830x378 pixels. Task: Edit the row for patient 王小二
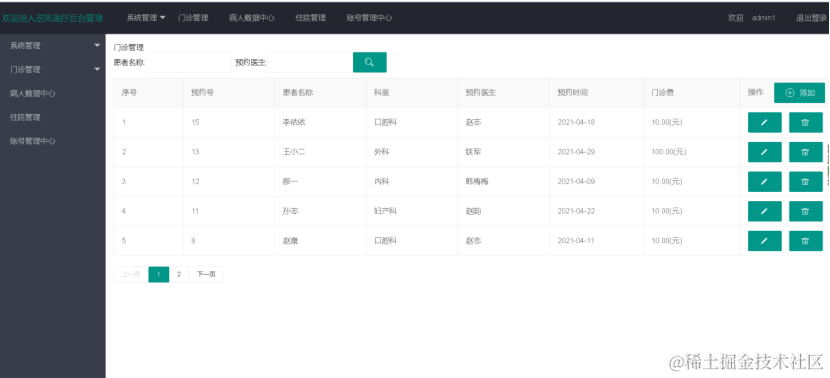coord(764,152)
